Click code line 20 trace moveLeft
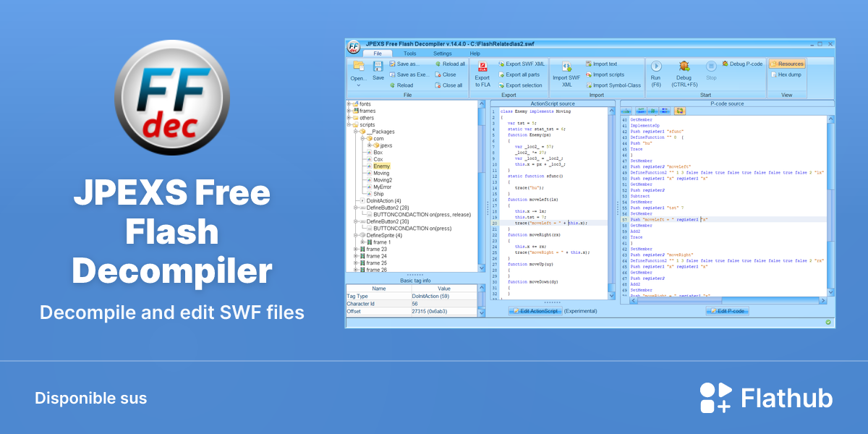Image resolution: width=868 pixels, height=434 pixels. (551, 223)
